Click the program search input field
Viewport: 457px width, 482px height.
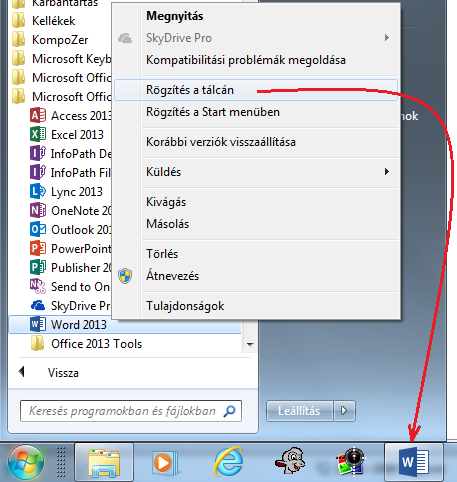coord(131,411)
